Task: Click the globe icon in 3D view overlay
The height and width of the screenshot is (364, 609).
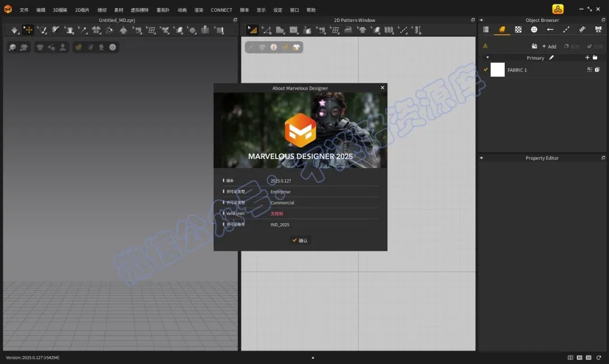Action: pyautogui.click(x=113, y=47)
